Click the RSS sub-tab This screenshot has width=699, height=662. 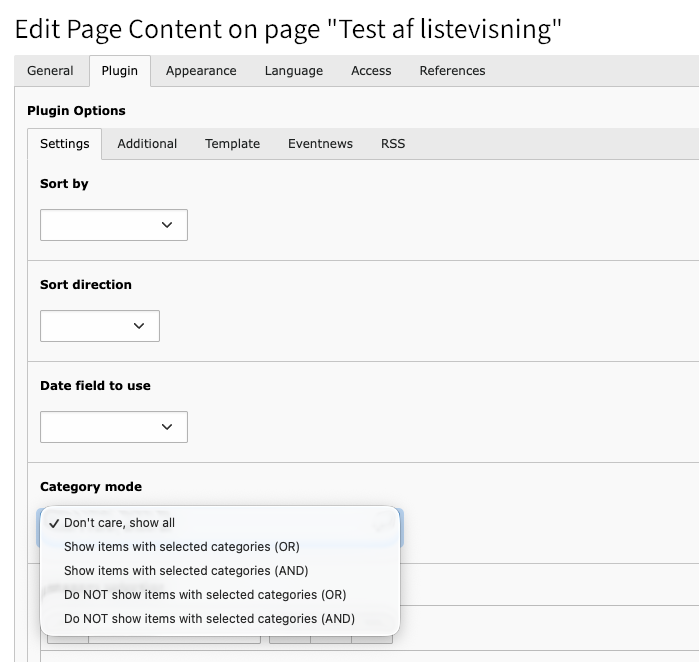point(393,144)
